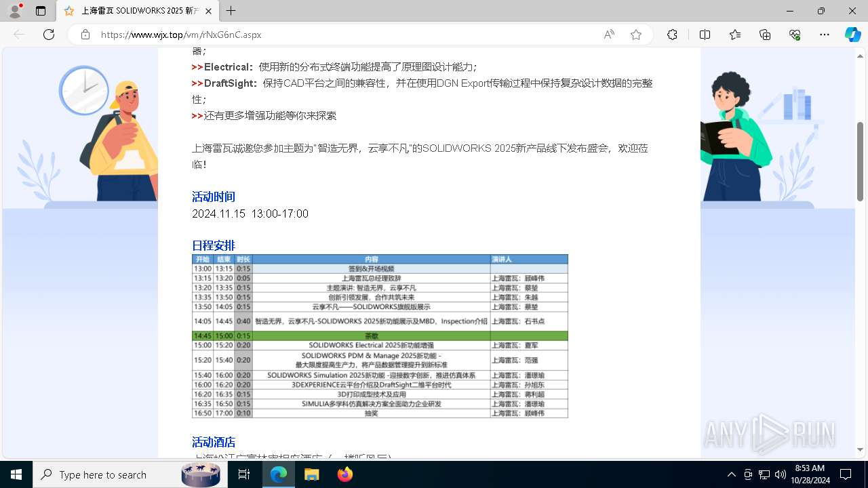This screenshot has width=868, height=488.
Task: Click the 内容 column header in schedule
Action: (x=372, y=259)
